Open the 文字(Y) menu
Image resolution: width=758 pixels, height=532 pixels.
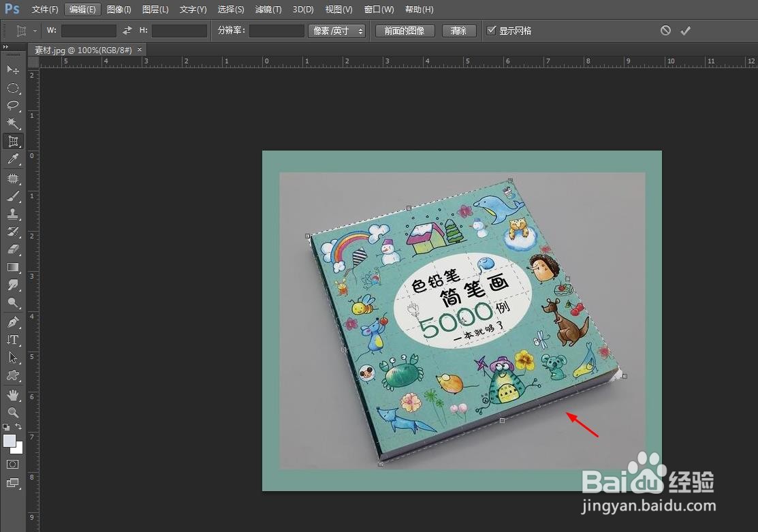(193, 9)
